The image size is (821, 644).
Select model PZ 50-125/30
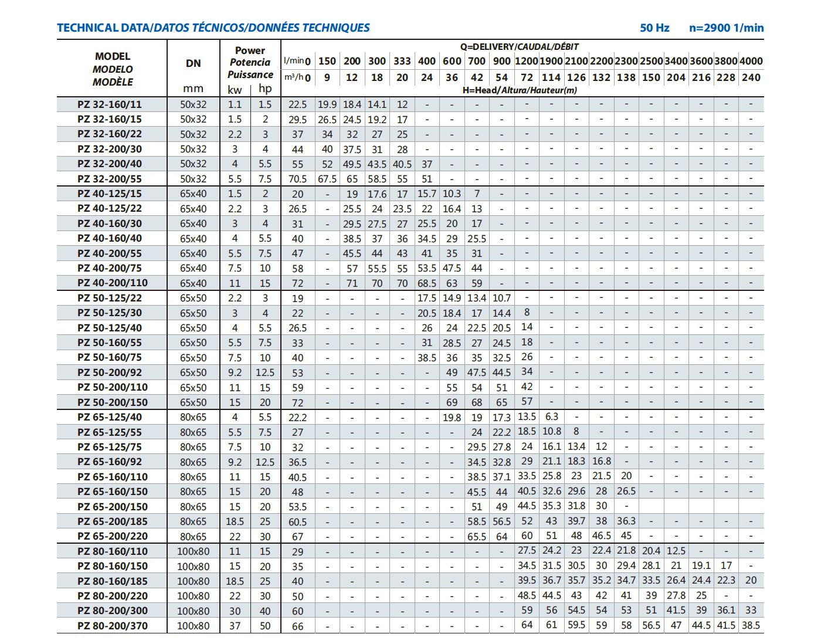click(x=110, y=313)
